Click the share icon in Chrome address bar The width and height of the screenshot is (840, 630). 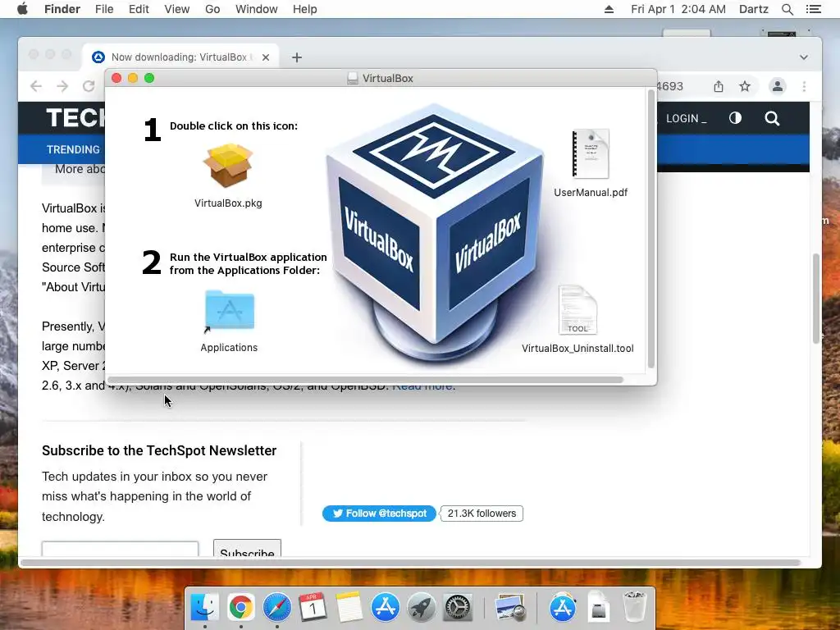719,86
